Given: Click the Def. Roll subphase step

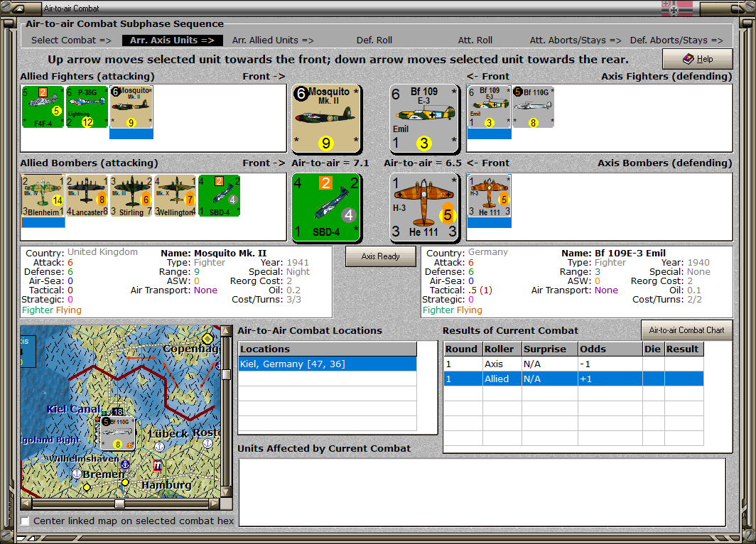Looking at the screenshot, I should [x=374, y=40].
